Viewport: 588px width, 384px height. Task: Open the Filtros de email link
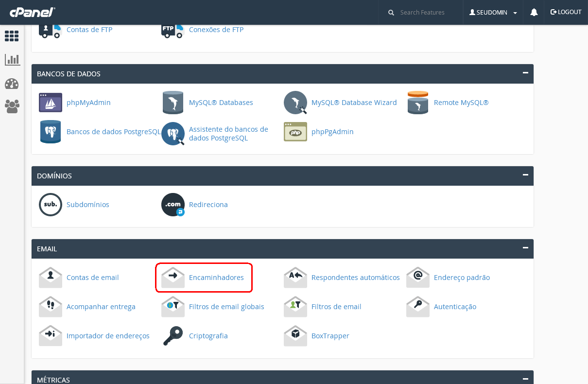pos(336,307)
